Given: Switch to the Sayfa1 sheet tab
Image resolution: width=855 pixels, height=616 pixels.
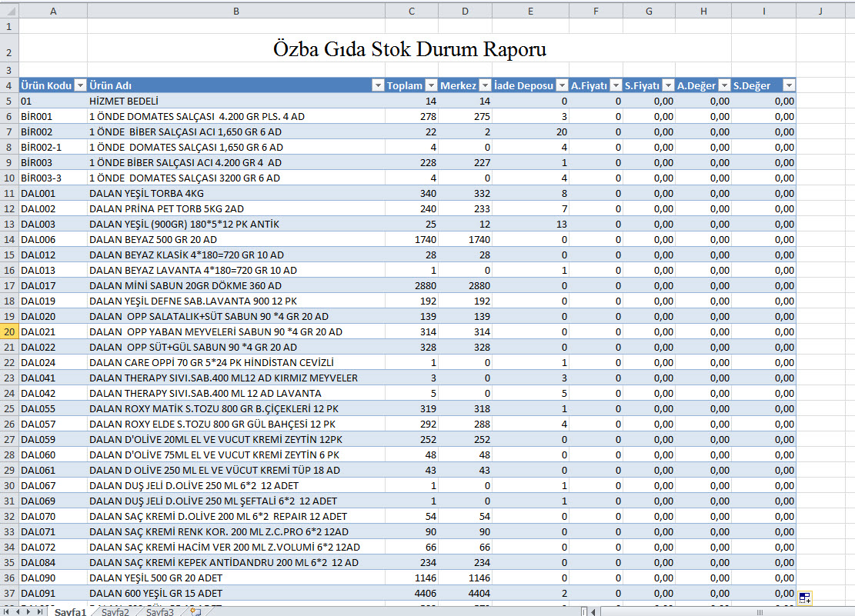Looking at the screenshot, I should [70, 611].
